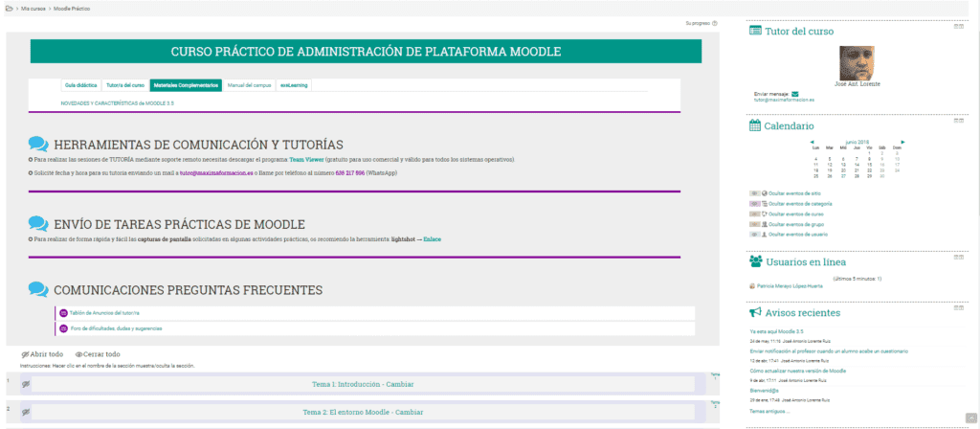Toggle the eye icon on Tema 2 row
Viewport: 980px width, 429px height.
point(26,412)
